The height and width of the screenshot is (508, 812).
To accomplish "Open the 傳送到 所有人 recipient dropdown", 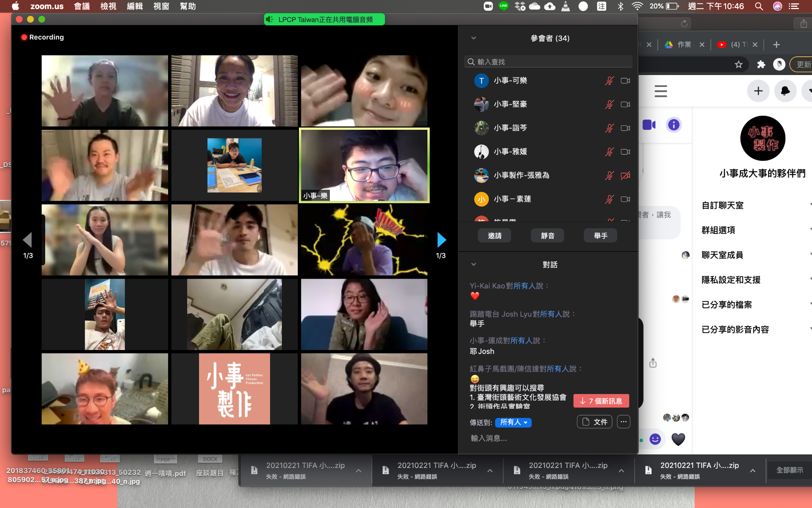I will [513, 422].
